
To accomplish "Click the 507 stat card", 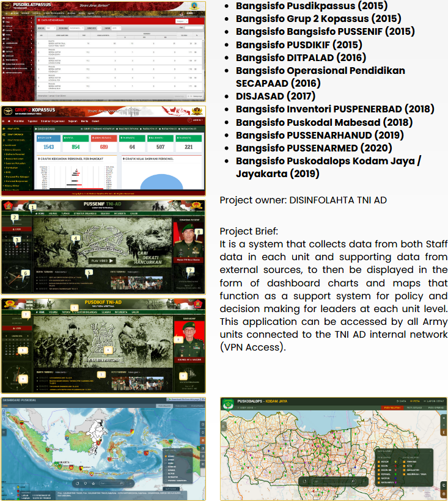I will pyautogui.click(x=160, y=144).
